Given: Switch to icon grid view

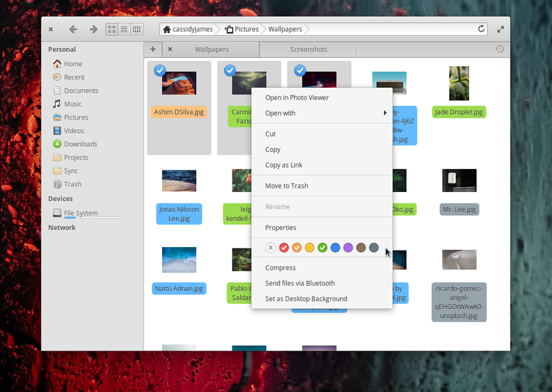Looking at the screenshot, I should pyautogui.click(x=112, y=29).
